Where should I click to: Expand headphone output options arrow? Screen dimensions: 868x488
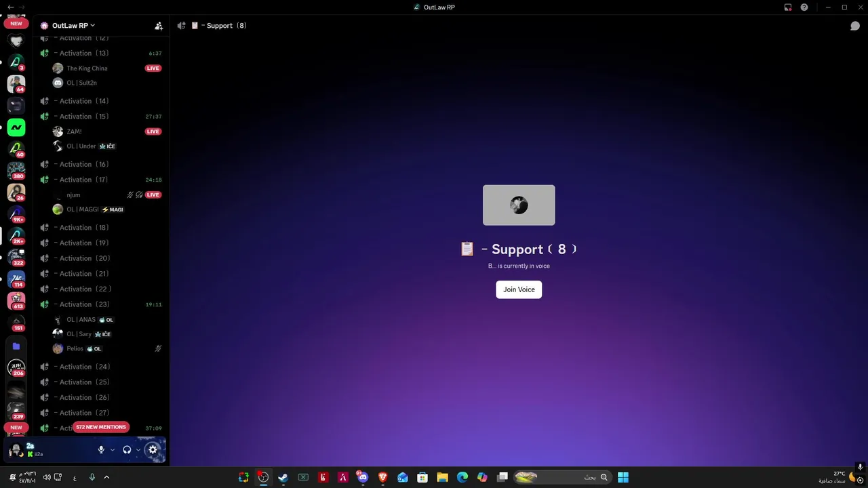pos(138,449)
